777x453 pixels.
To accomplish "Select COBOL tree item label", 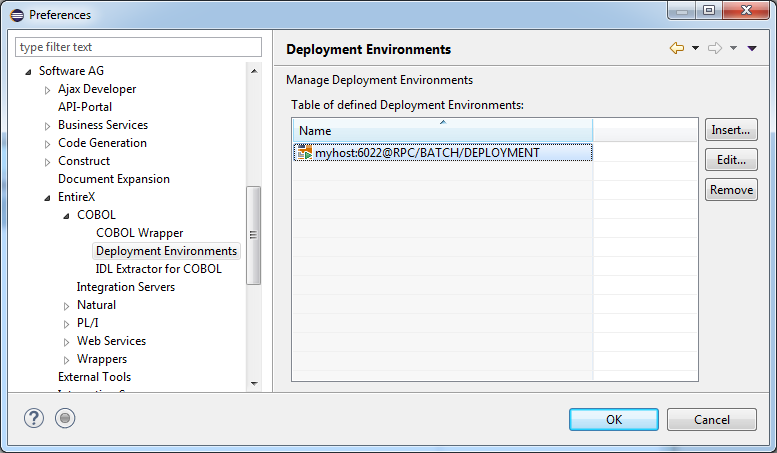I will point(96,215).
